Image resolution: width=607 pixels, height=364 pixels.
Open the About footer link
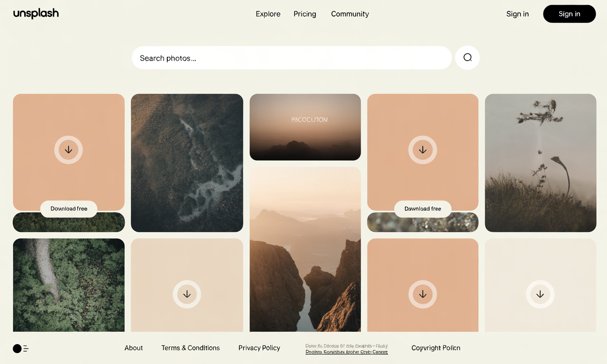[x=134, y=348]
